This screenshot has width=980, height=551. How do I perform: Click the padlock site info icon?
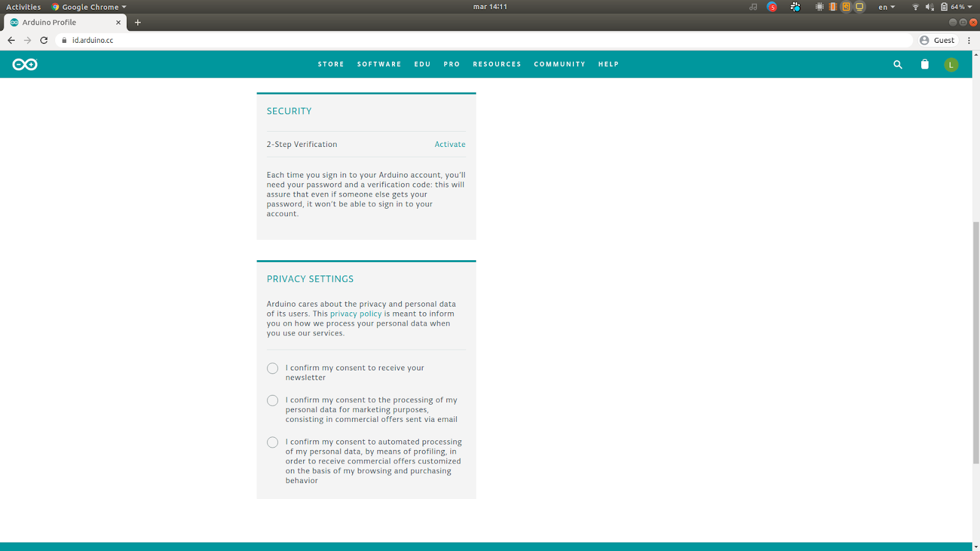(x=64, y=40)
